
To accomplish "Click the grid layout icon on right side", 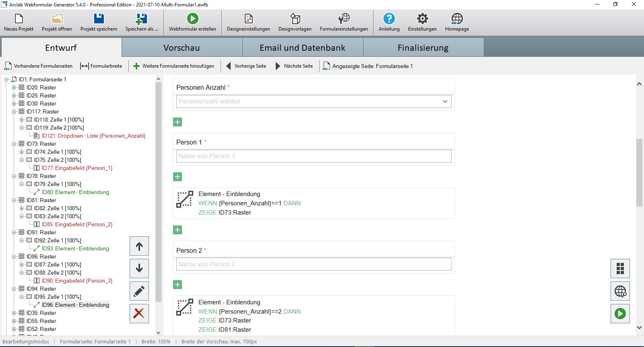I will click(x=620, y=269).
